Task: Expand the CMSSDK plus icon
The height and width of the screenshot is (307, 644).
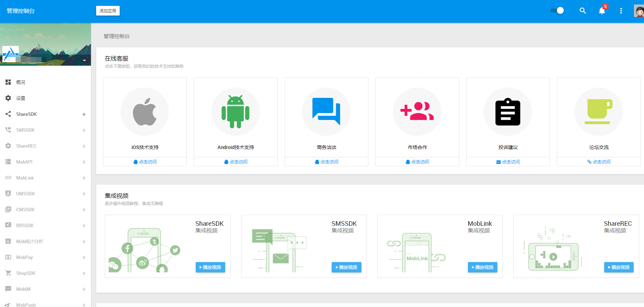Action: 84,210
